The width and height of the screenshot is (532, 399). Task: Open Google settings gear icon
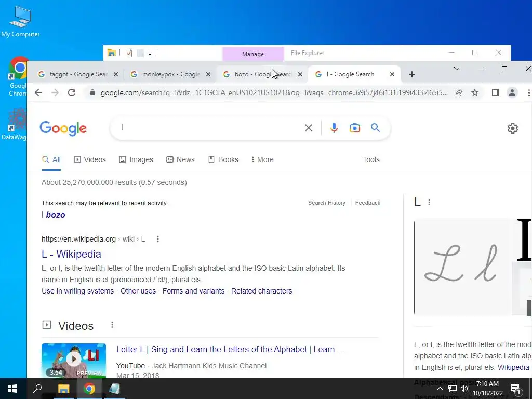pos(513,128)
